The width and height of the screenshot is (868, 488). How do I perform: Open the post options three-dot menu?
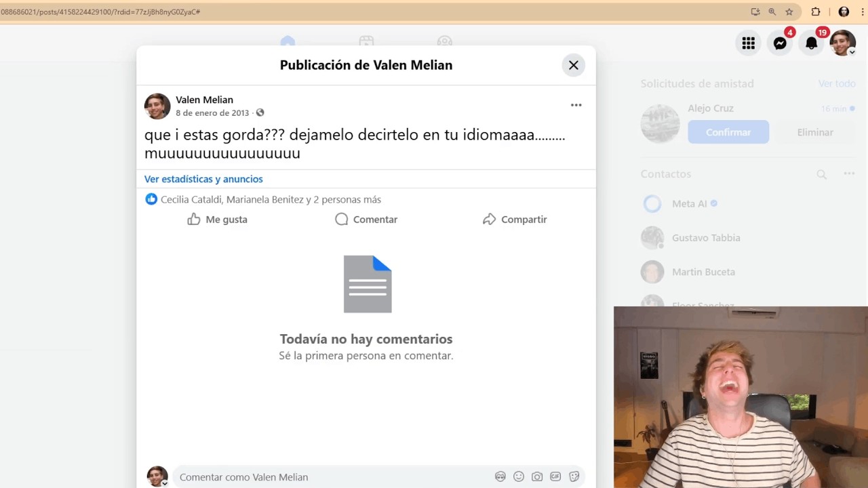pos(576,105)
